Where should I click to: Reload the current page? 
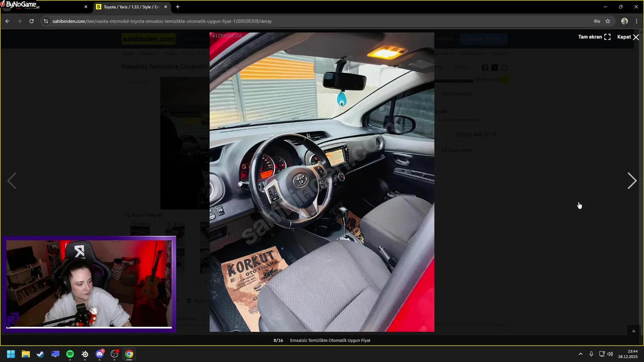(x=31, y=21)
